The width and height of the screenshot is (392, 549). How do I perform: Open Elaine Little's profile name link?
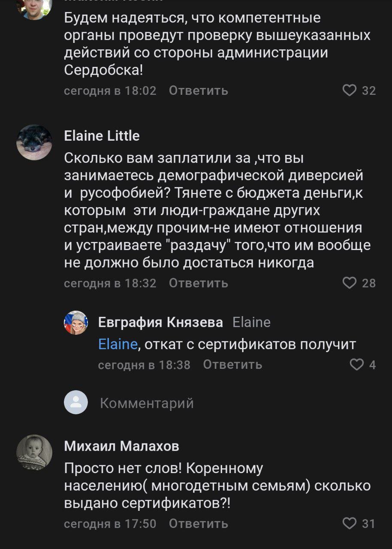click(x=102, y=136)
